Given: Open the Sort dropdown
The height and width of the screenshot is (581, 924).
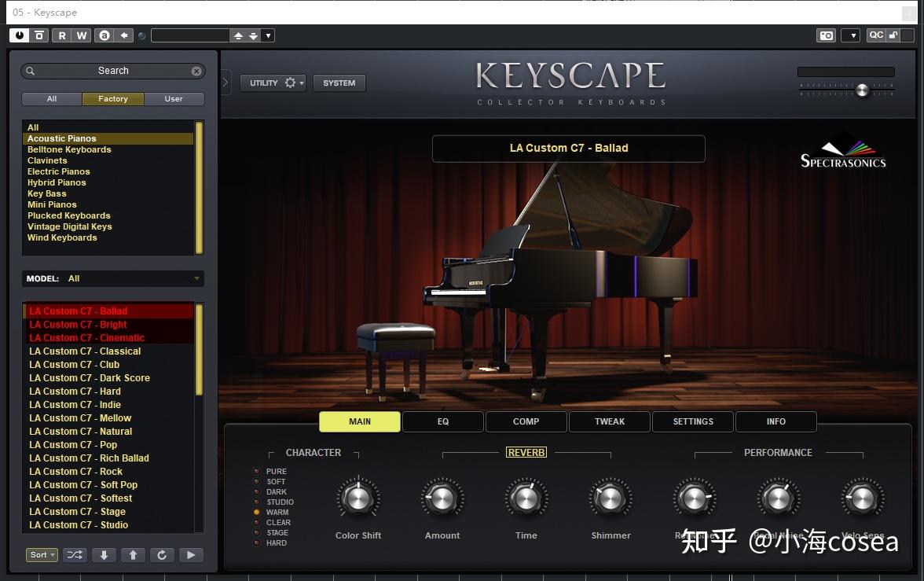Looking at the screenshot, I should click(x=42, y=555).
